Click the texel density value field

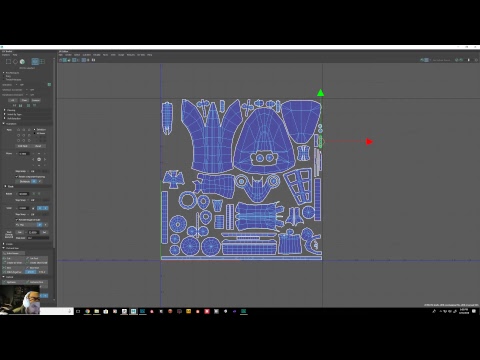coord(33,232)
